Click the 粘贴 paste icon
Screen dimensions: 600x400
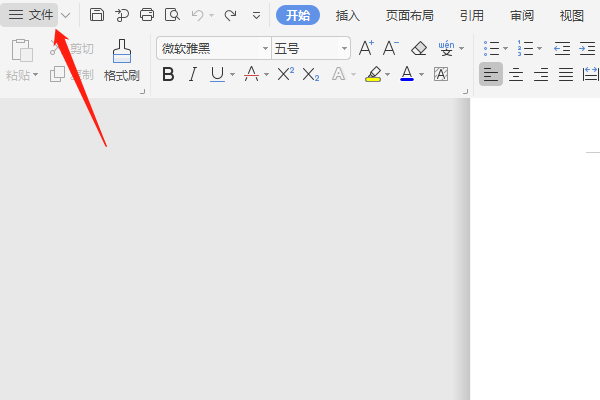22,50
